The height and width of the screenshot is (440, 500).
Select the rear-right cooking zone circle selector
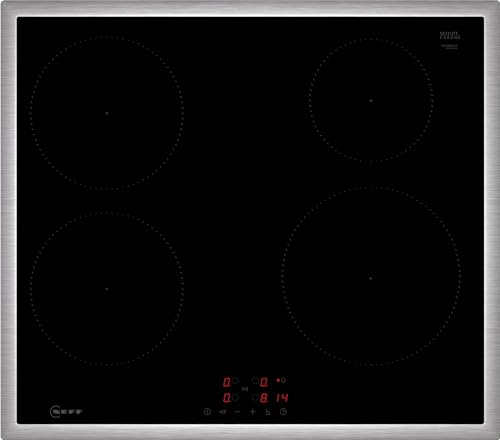(x=255, y=380)
